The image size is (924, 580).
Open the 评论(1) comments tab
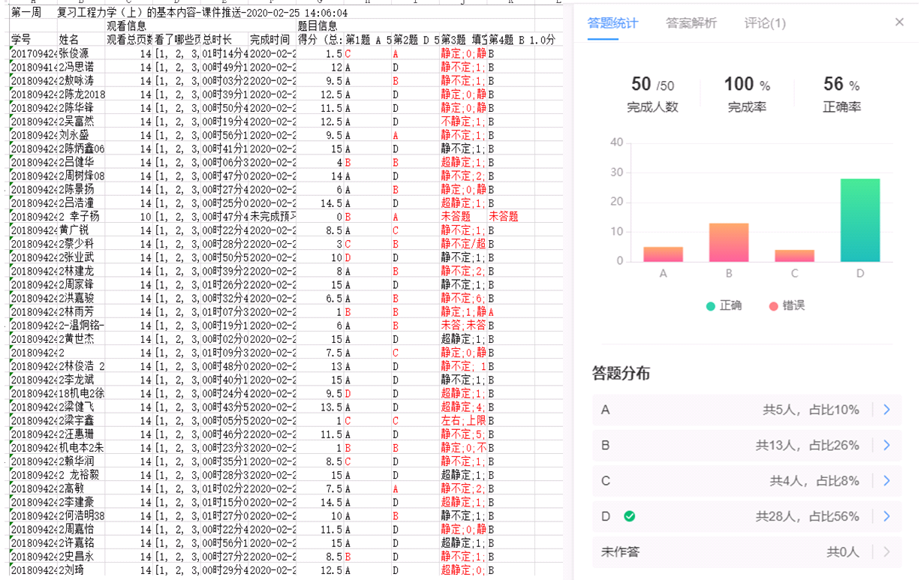pos(765,23)
